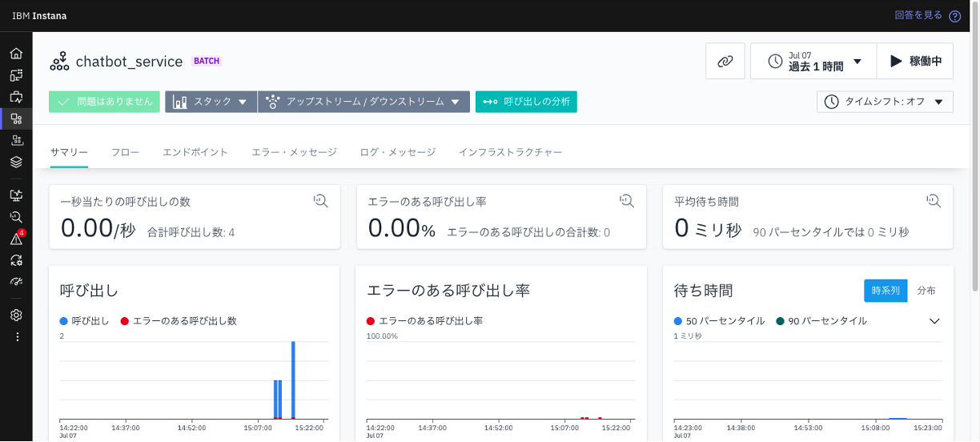Switch to the インフラストラクチャー tab

pyautogui.click(x=510, y=152)
